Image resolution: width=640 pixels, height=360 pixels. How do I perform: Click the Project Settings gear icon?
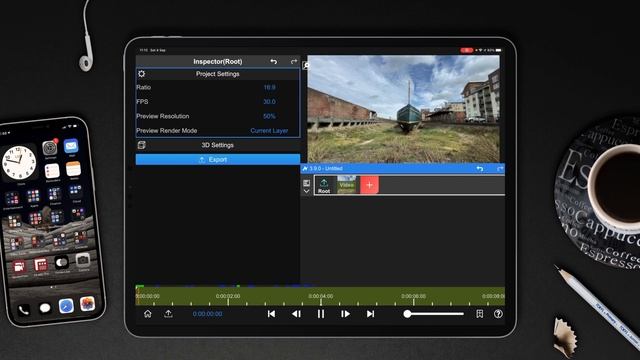(x=142, y=74)
